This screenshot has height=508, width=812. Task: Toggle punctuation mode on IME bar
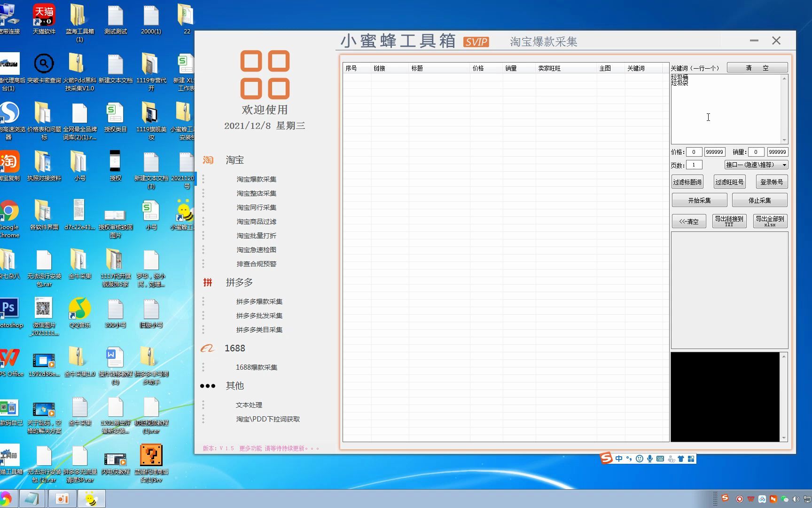click(x=629, y=459)
